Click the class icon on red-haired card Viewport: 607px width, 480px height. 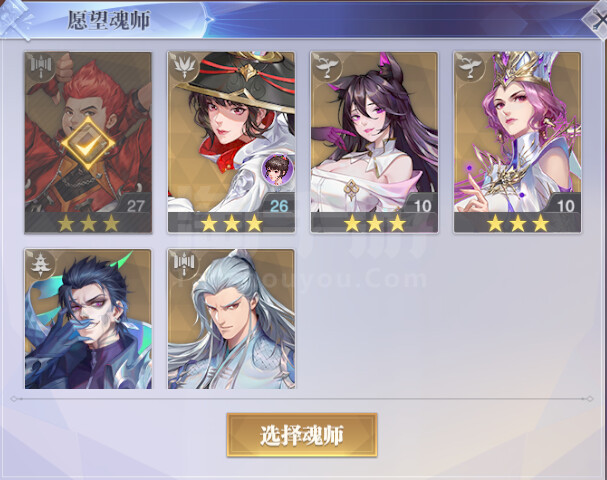click(41, 67)
